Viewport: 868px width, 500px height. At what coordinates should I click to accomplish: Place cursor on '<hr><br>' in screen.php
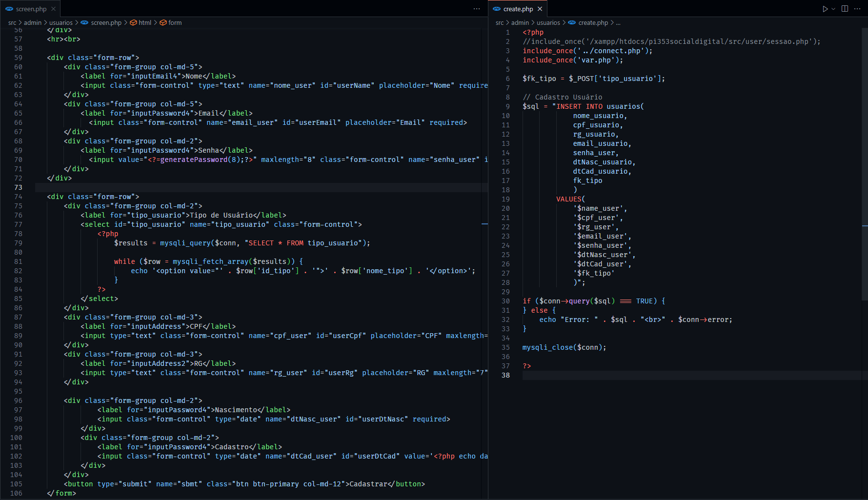click(x=63, y=39)
